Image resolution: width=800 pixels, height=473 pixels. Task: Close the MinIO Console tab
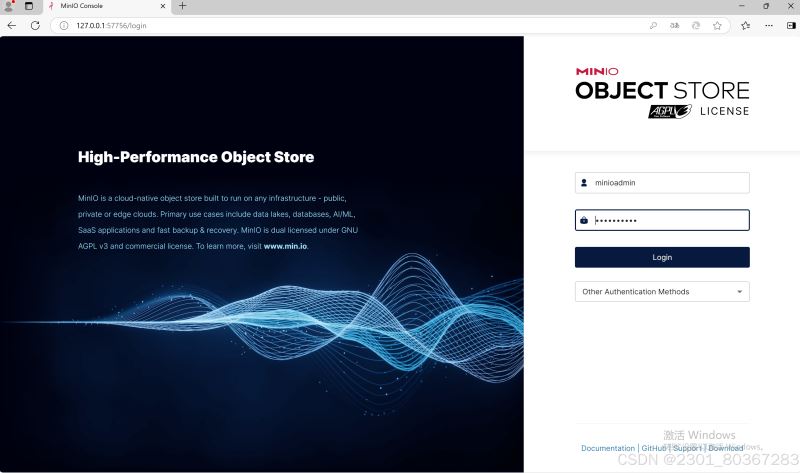(x=163, y=6)
